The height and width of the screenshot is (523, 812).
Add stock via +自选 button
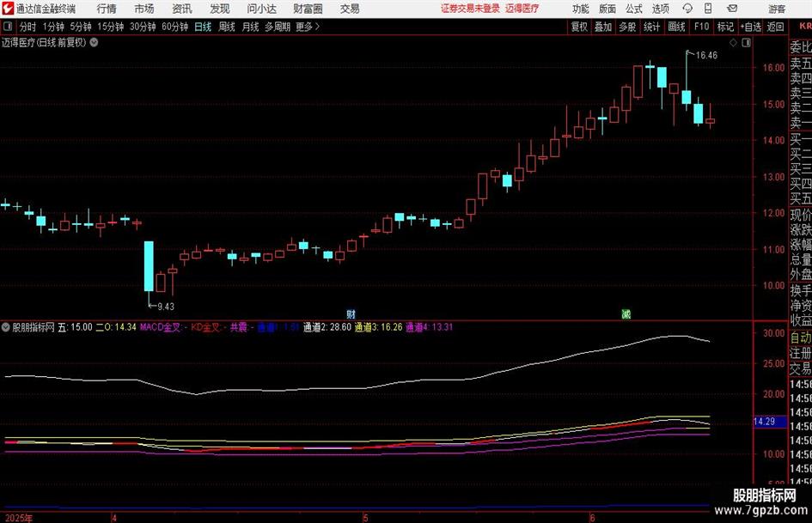coord(751,27)
